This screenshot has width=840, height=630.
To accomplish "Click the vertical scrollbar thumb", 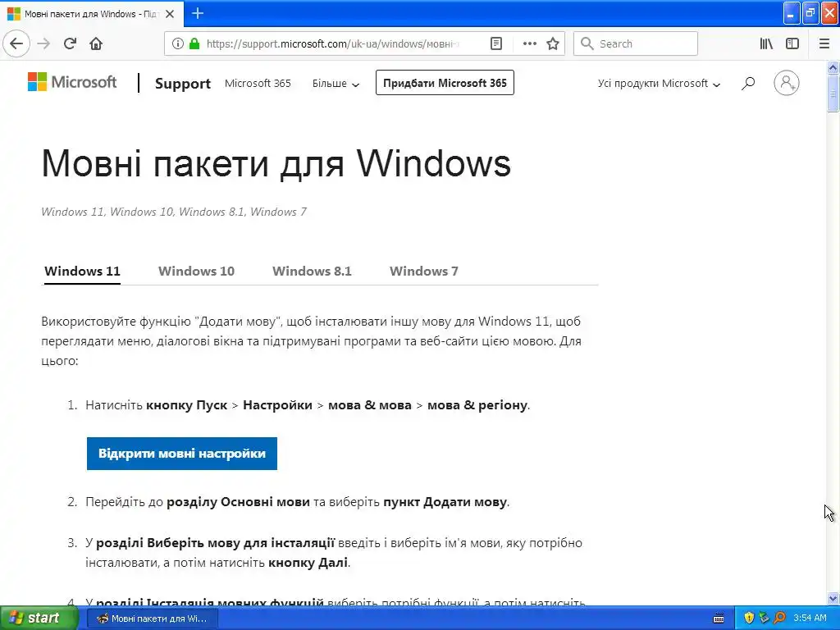I will pos(833,94).
